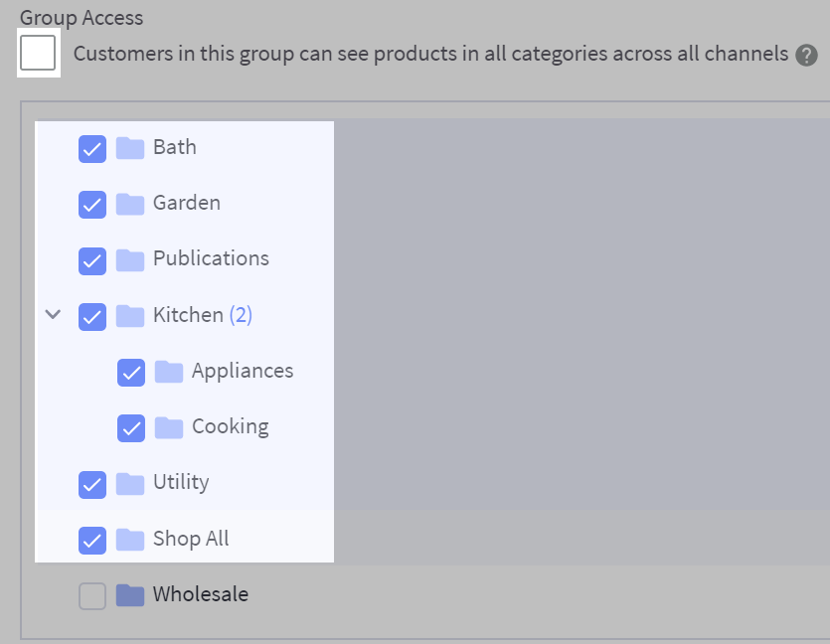830x644 pixels.
Task: Click the Garden folder icon
Action: point(129,204)
